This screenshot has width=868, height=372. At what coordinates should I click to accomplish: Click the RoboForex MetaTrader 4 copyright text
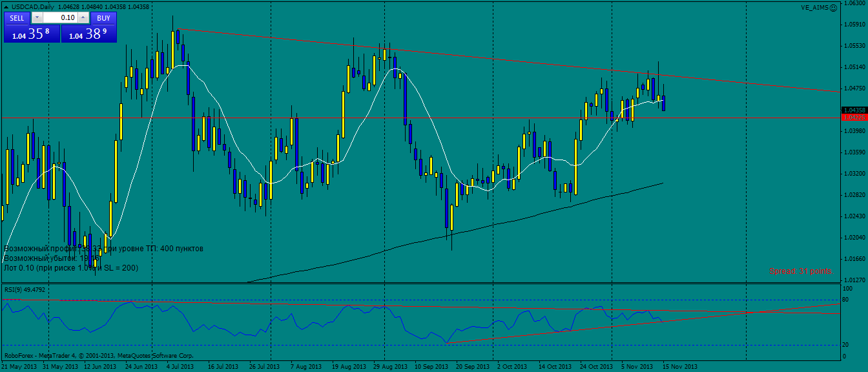pyautogui.click(x=99, y=355)
